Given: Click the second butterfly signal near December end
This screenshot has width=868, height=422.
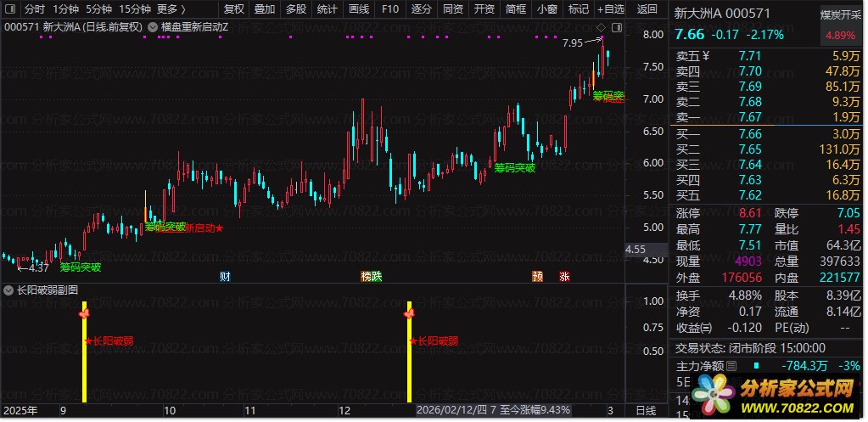Looking at the screenshot, I should click(408, 314).
